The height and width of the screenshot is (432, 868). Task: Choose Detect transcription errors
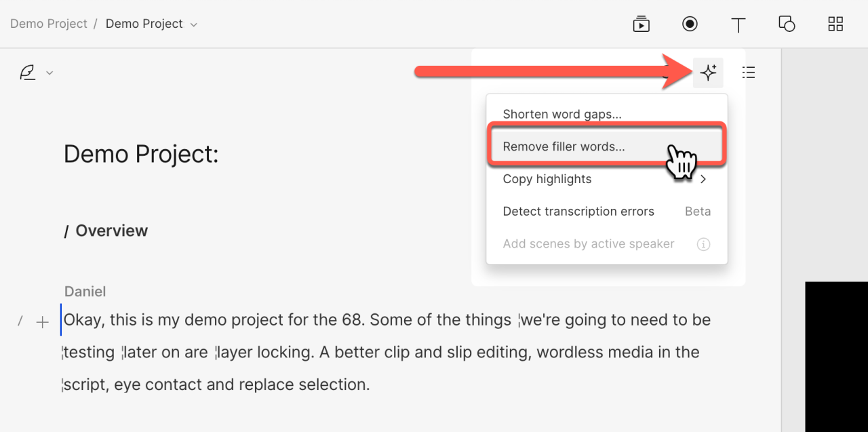pyautogui.click(x=578, y=212)
